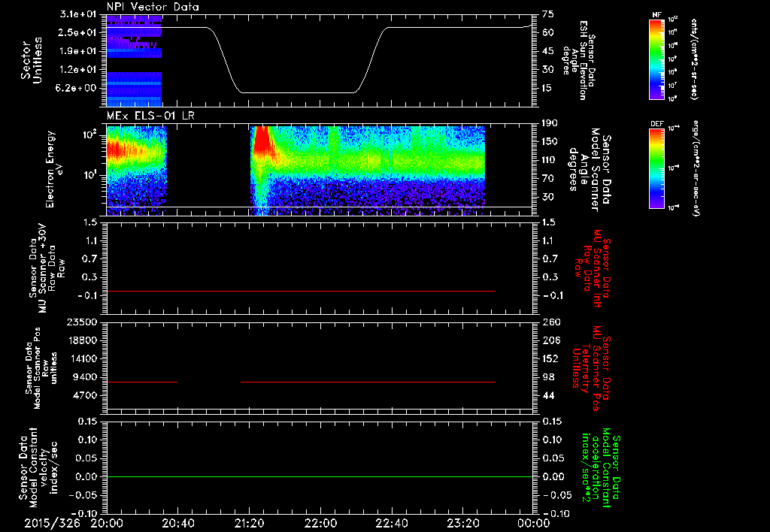Click the 18800 scanner position tick
Image resolution: width=770 pixels, height=532 pixels.
[81, 340]
